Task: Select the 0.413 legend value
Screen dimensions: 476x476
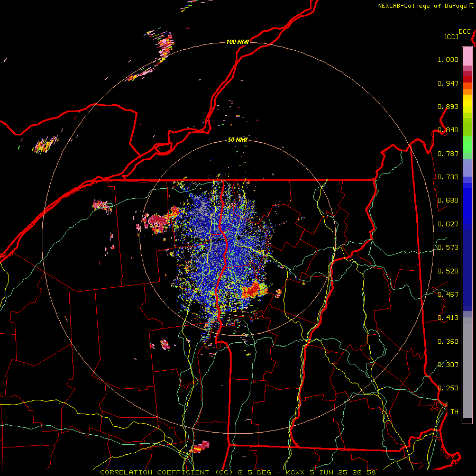Action: pyautogui.click(x=448, y=317)
